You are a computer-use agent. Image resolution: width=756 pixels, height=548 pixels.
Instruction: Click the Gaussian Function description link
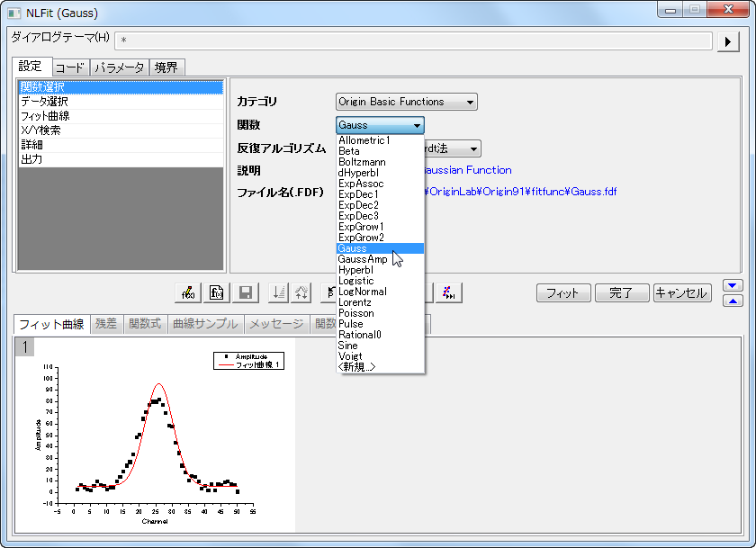point(468,170)
